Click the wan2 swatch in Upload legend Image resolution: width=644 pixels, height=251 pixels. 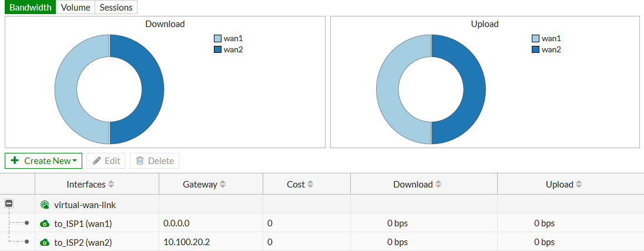(535, 50)
